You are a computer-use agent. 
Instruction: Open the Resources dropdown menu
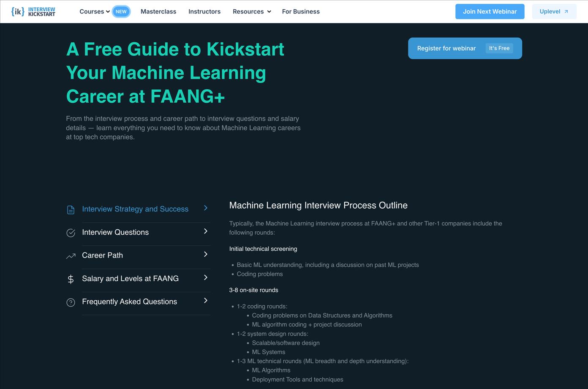[x=251, y=11]
